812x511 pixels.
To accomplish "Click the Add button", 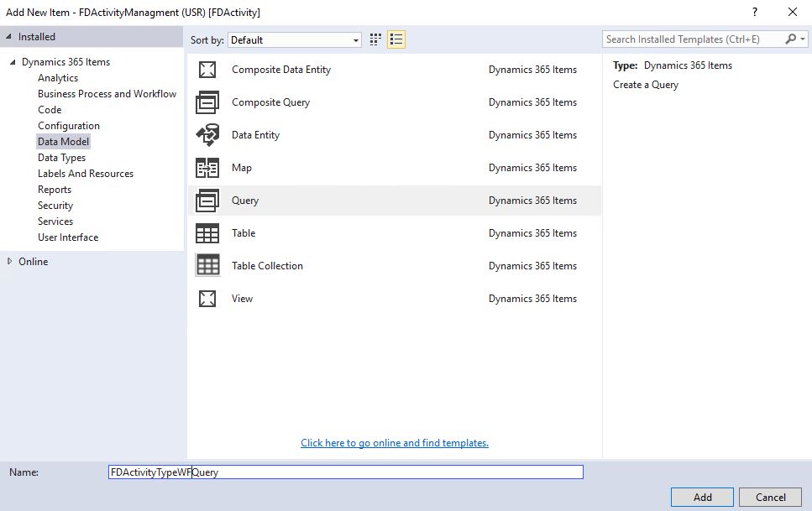I will tap(702, 497).
